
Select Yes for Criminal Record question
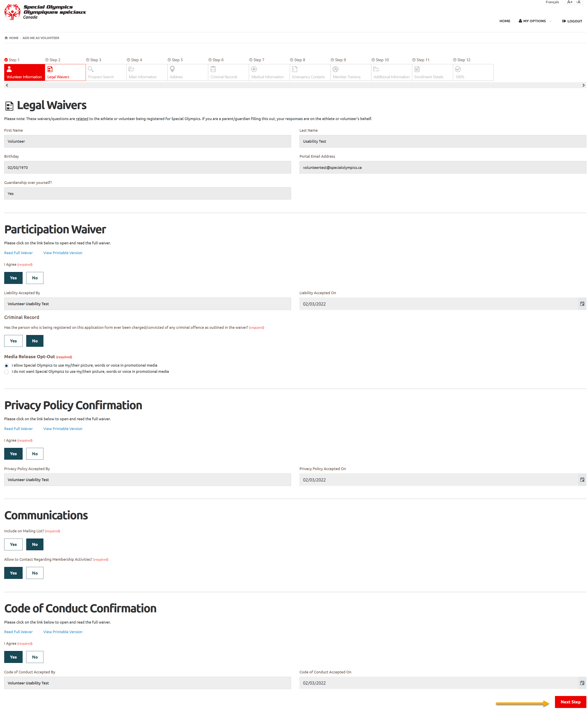pos(13,341)
